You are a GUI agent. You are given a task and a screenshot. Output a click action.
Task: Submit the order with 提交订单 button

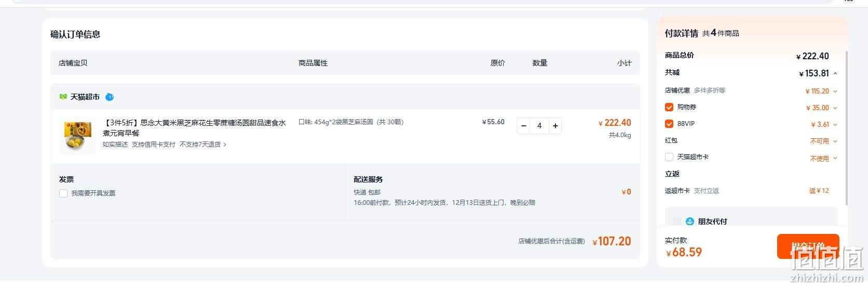[x=808, y=246]
